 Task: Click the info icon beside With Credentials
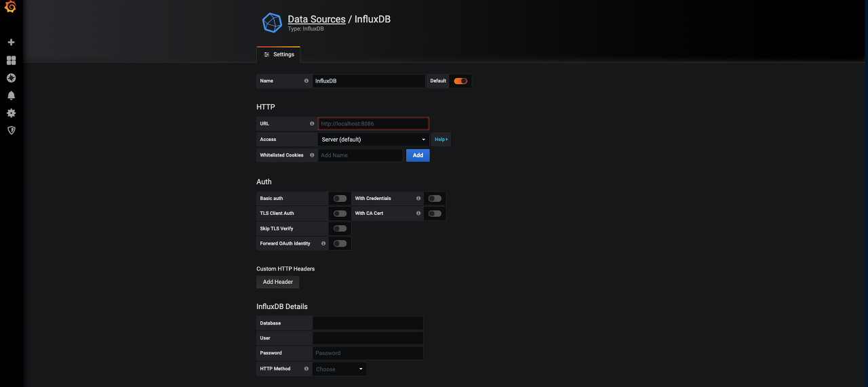tap(418, 199)
